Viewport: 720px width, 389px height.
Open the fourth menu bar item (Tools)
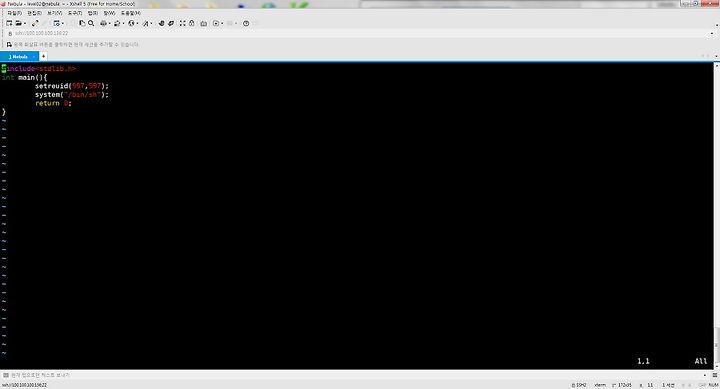(74, 13)
